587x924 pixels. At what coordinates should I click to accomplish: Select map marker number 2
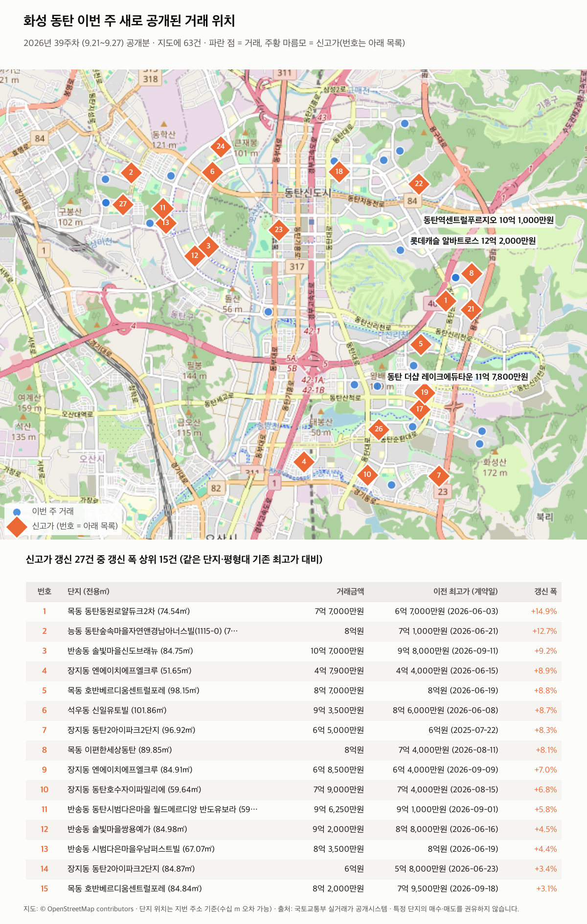point(131,172)
